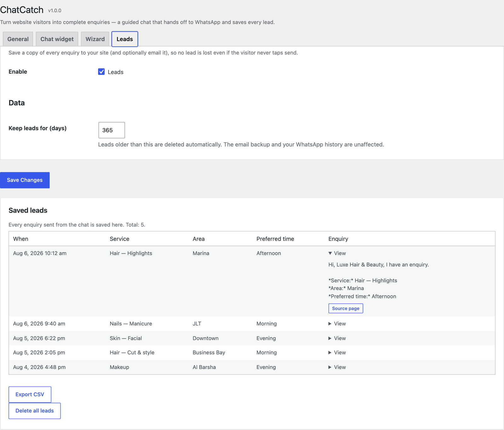Click the 'Downtown' area cell
Image resolution: width=504 pixels, height=430 pixels.
point(205,338)
